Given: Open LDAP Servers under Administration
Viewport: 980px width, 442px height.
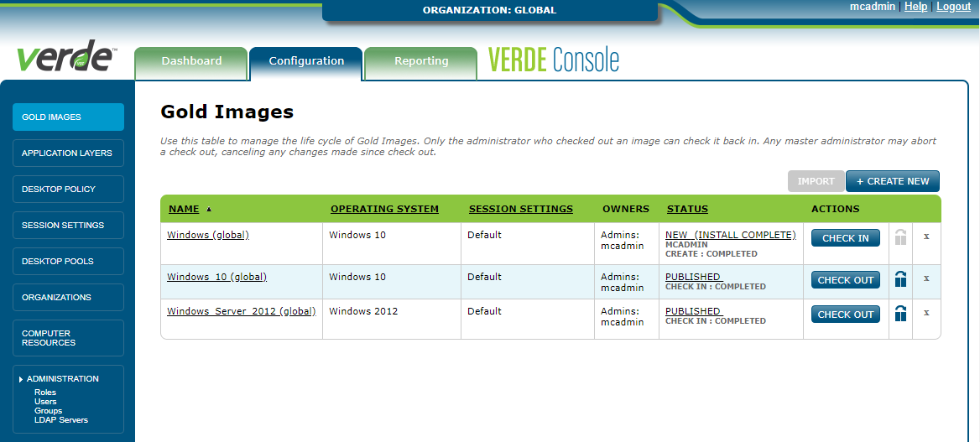Looking at the screenshot, I should point(61,420).
